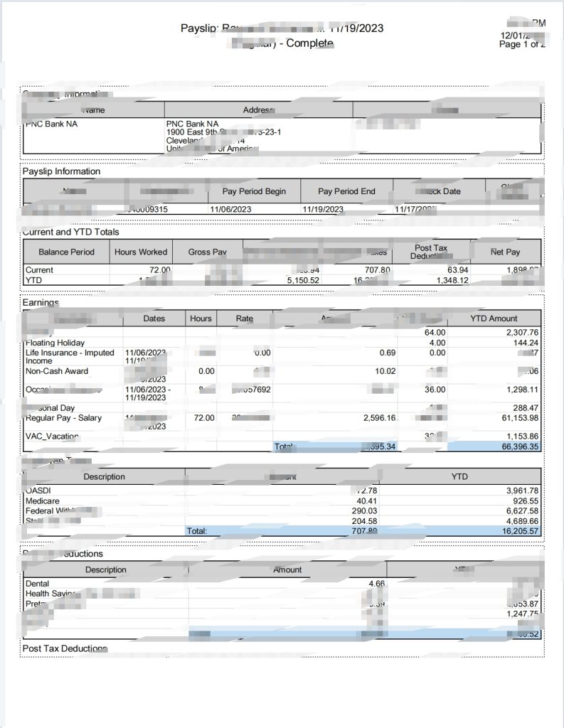
Task: Select Non-Cash Award amount 10.02
Action: (385, 371)
